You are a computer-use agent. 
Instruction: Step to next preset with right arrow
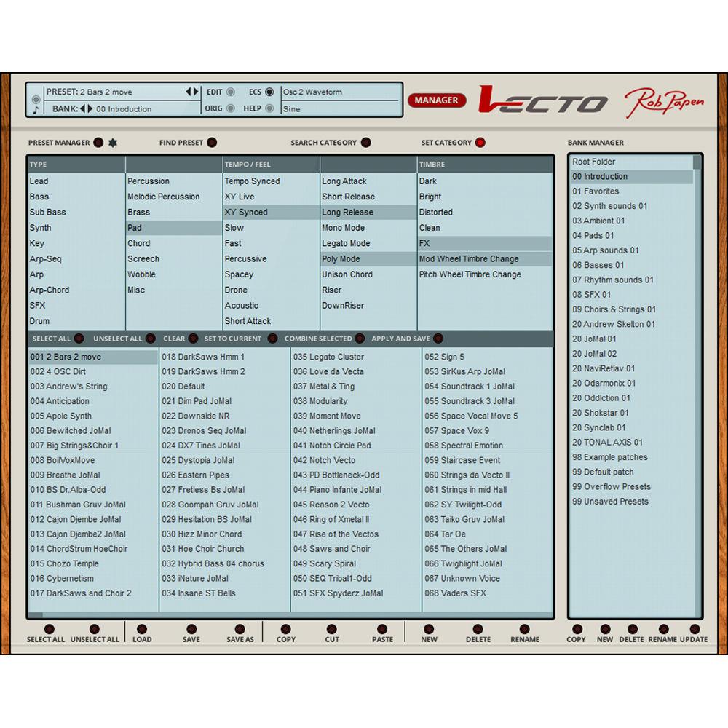(196, 92)
